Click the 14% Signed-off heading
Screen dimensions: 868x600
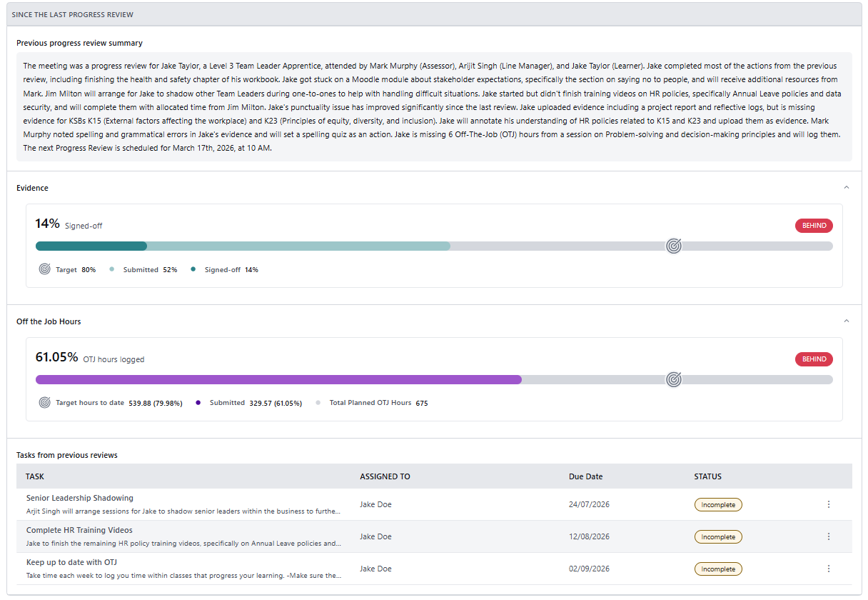click(x=69, y=224)
